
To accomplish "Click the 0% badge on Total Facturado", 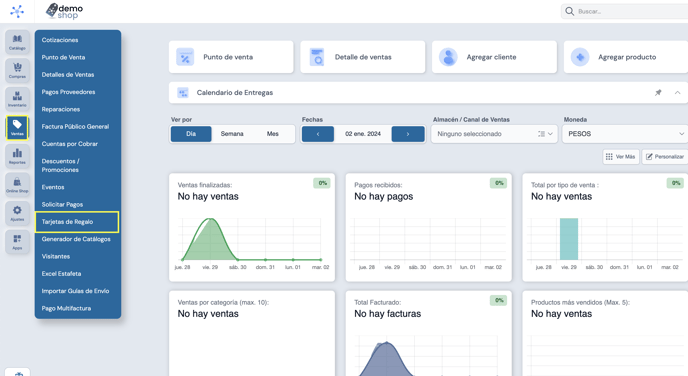I will (x=499, y=300).
